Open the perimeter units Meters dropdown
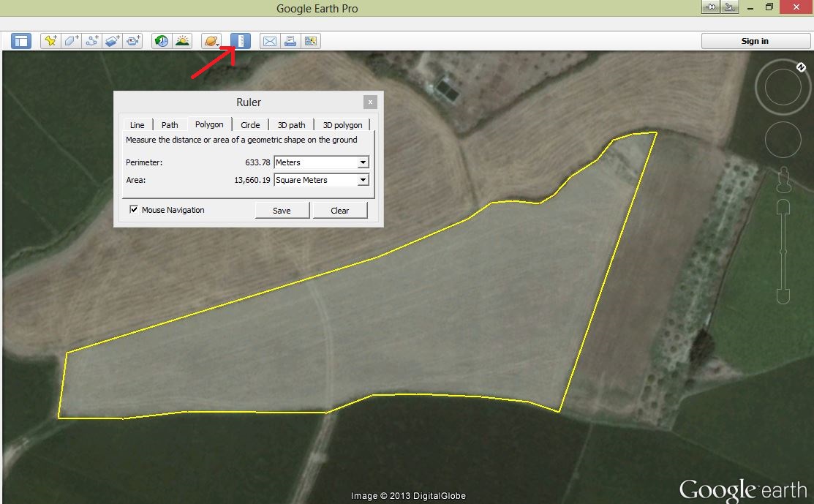This screenshot has height=504, width=814. (x=321, y=162)
